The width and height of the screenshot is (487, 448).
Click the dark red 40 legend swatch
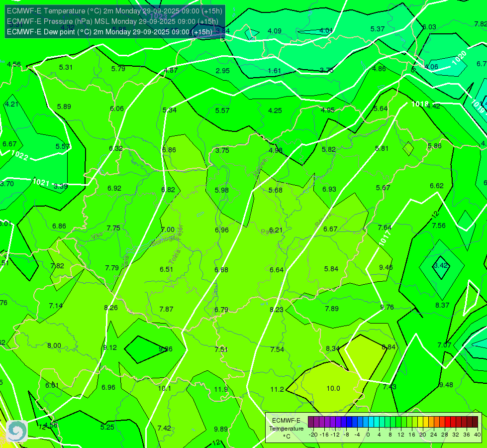click(475, 422)
